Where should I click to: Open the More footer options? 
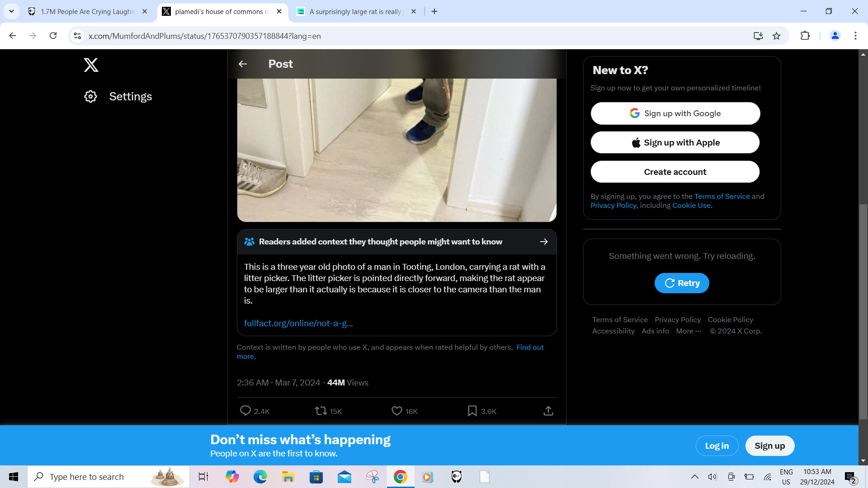pyautogui.click(x=689, y=331)
